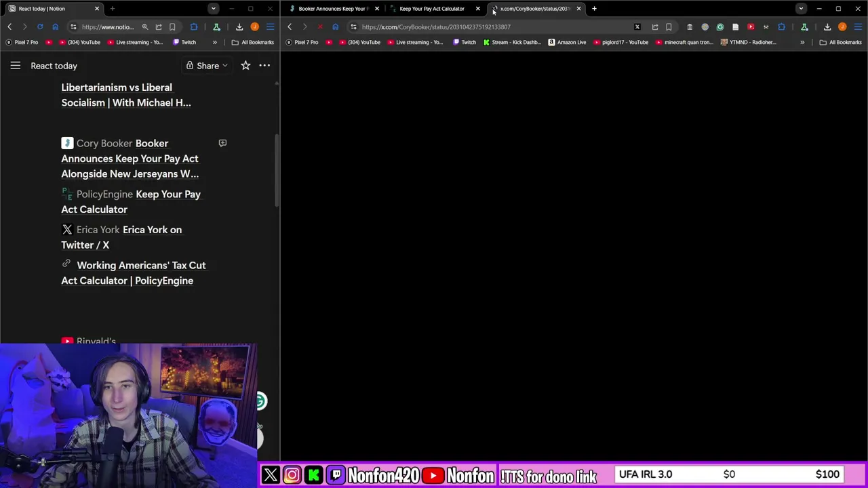The width and height of the screenshot is (868, 488).
Task: Open the Notion sidebar hamburger menu
Action: point(15,66)
